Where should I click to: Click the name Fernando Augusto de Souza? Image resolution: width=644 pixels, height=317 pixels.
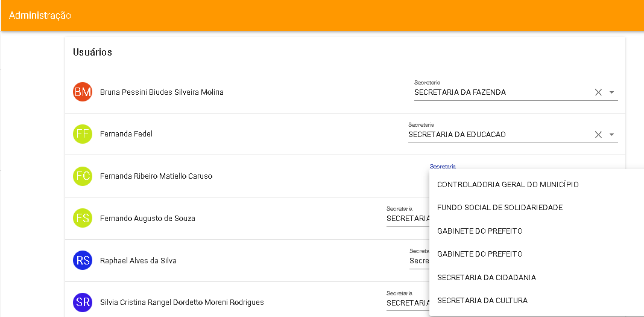pos(148,219)
